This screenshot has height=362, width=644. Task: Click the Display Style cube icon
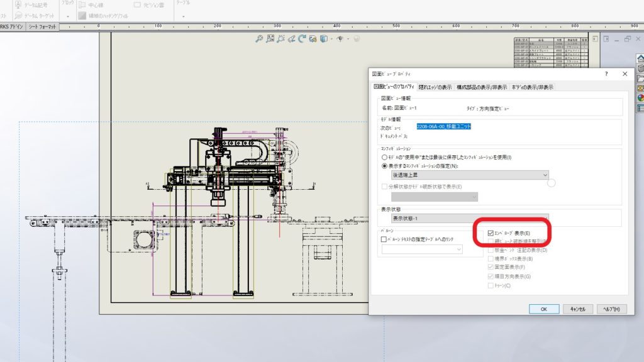point(323,39)
